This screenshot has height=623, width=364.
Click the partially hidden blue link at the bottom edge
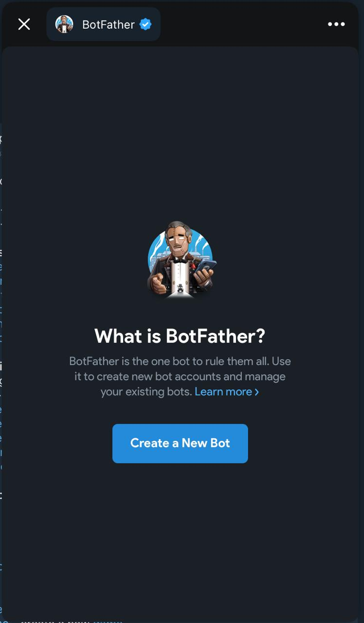pos(107,621)
